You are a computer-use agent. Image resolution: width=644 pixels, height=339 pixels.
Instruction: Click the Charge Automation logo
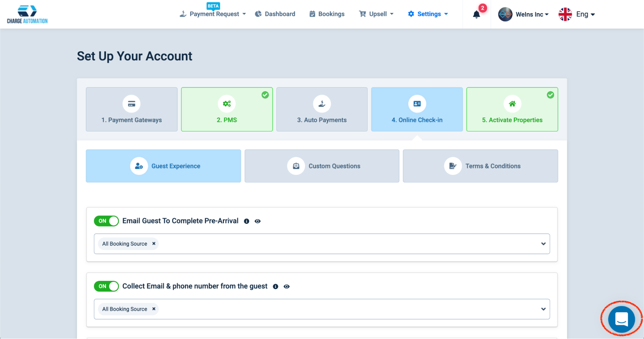(x=27, y=15)
